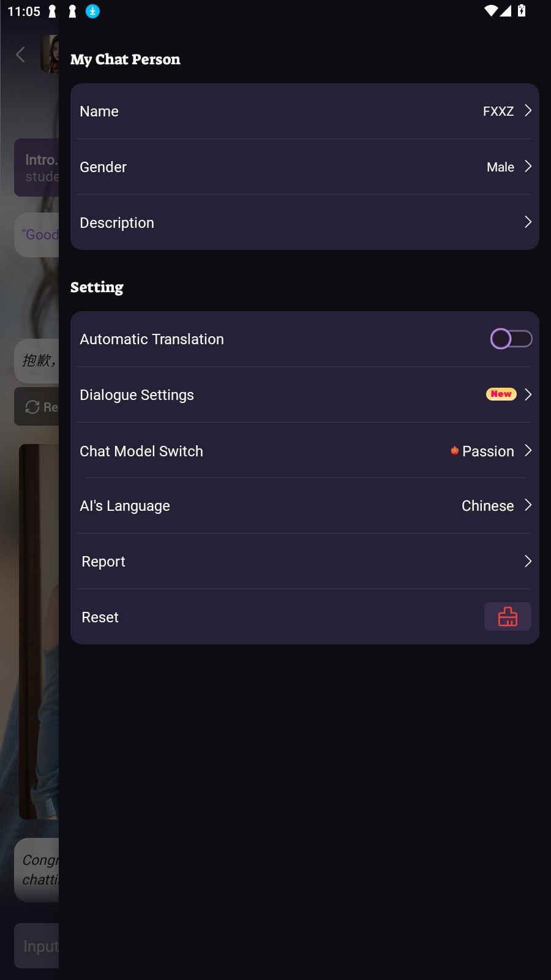Open Gender options via its chevron

tap(528, 167)
